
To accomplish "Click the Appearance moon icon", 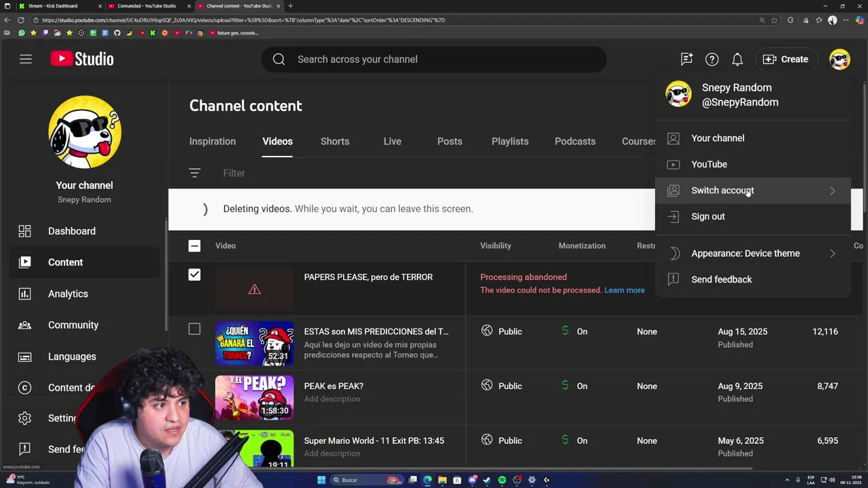I will (x=673, y=253).
